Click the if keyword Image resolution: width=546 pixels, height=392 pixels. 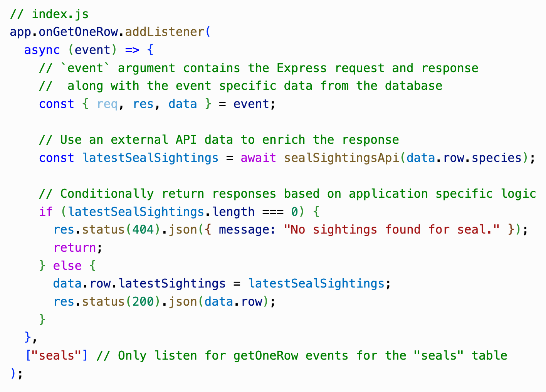[45, 212]
